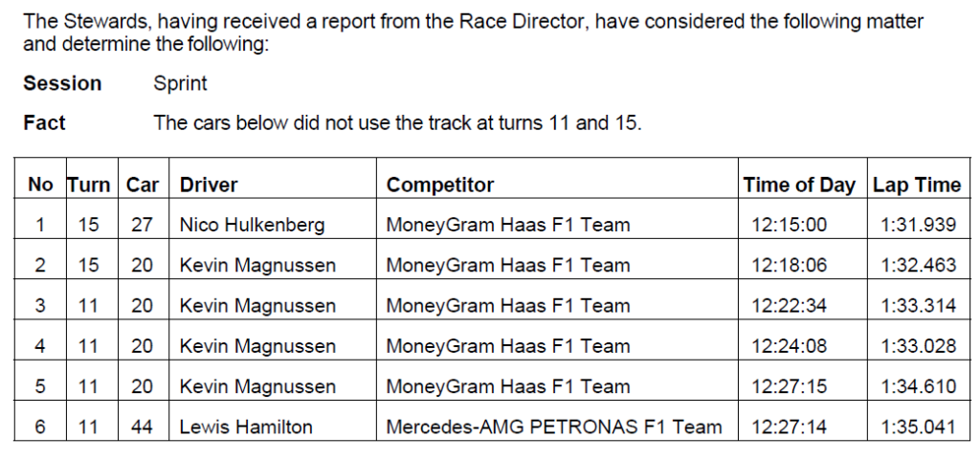980x459 pixels.
Task: Click the Mercedes-AMG PETRONAS F1 Team cell
Action: coord(554,426)
